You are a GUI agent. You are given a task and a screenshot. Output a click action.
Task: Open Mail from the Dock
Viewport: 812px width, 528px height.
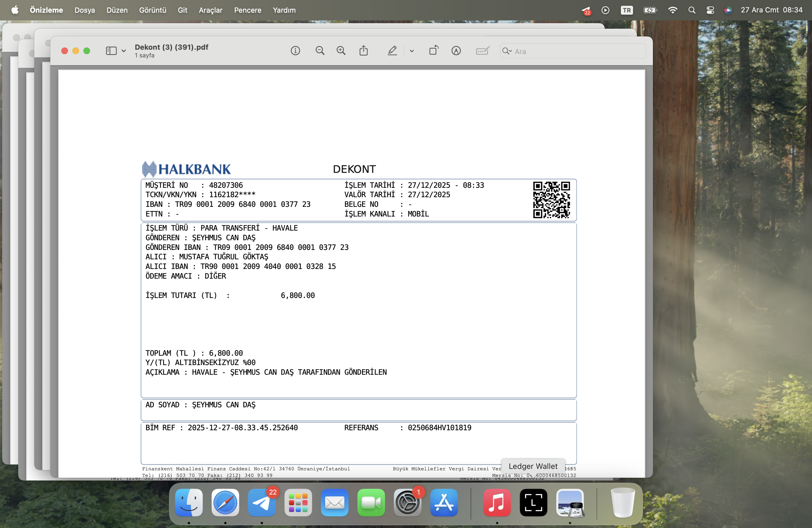335,502
